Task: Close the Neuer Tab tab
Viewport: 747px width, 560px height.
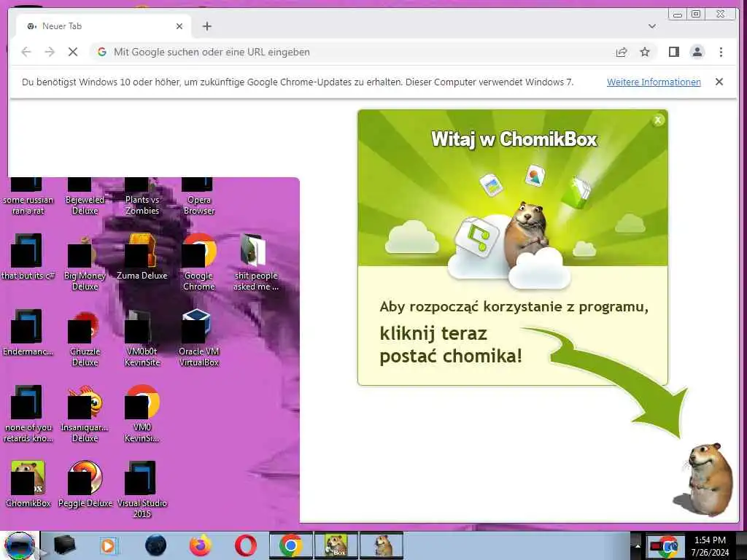Action: 179,26
